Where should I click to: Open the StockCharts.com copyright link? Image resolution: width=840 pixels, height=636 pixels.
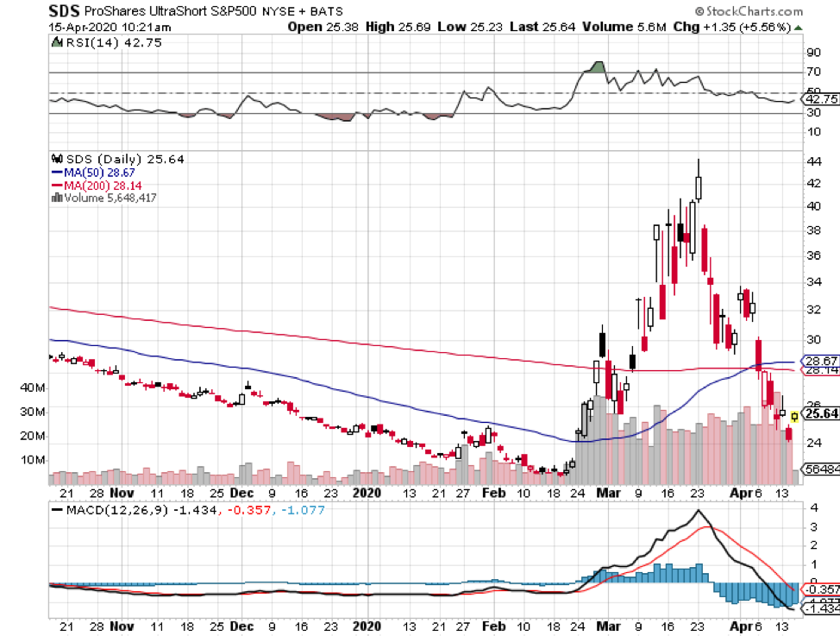(x=749, y=11)
